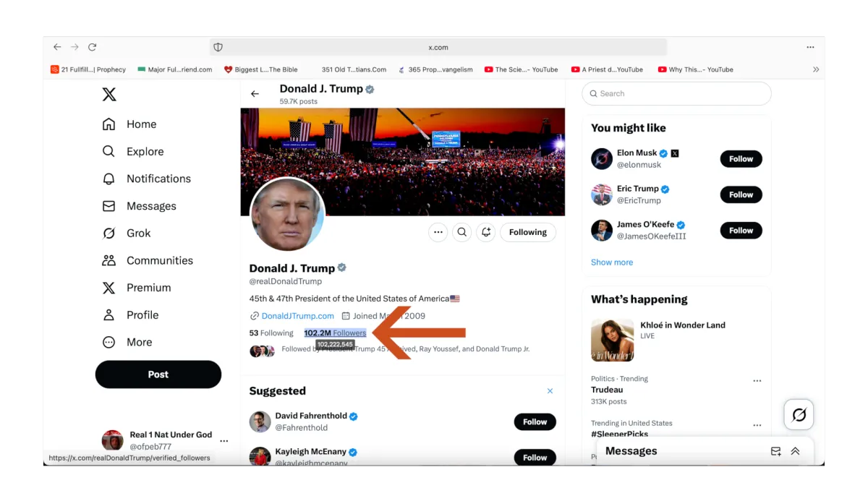Open Notifications in the sidebar
The width and height of the screenshot is (868, 488).
146,179
